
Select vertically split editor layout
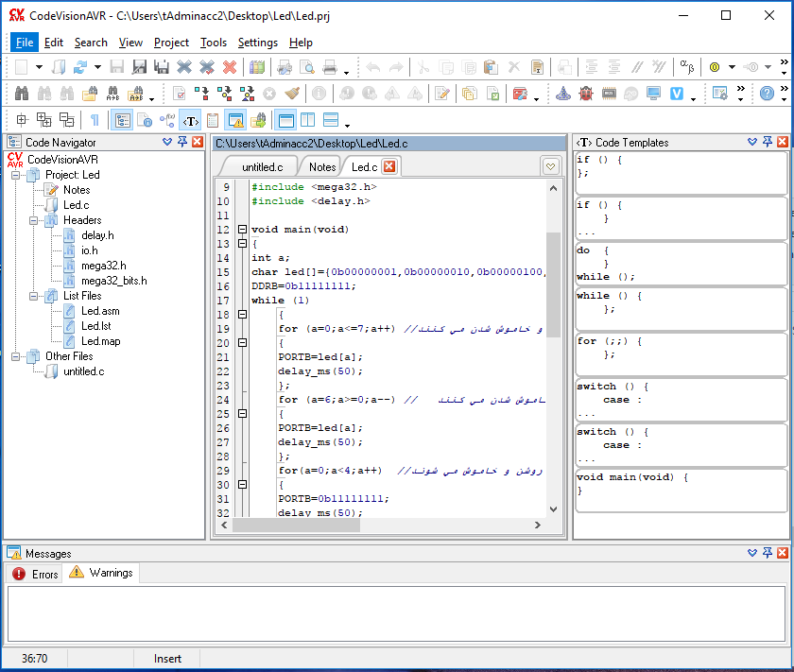pyautogui.click(x=307, y=120)
